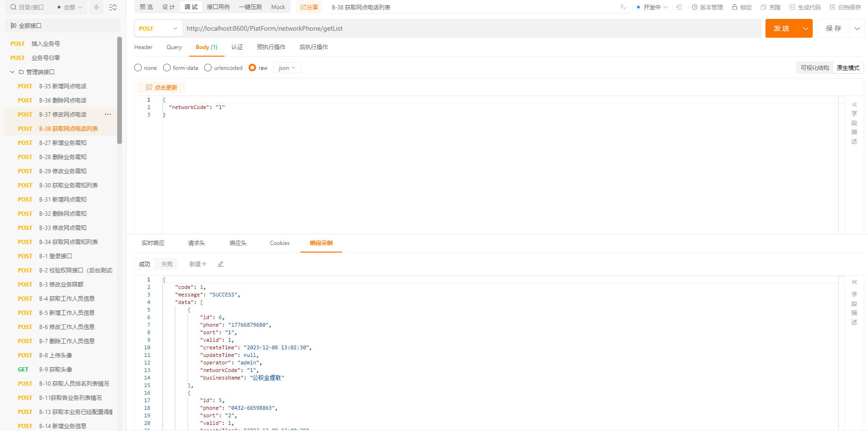Image resolution: width=868 pixels, height=431 pixels.
Task: Click the 锁定 lock icon
Action: pyautogui.click(x=735, y=7)
